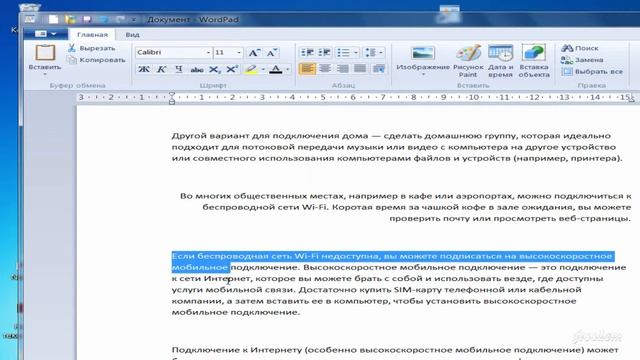The height and width of the screenshot is (360, 640).
Task: Click the WordPad system icon in title bar
Action: [30, 19]
